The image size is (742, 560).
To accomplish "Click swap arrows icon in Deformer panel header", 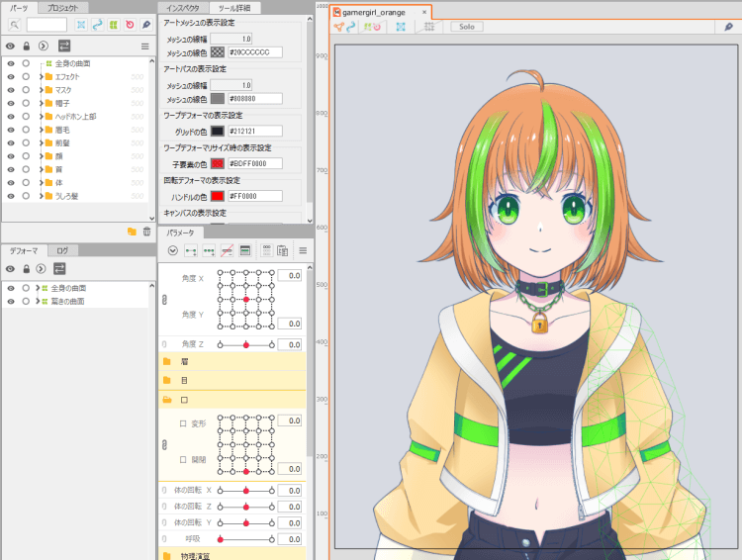I will point(59,269).
